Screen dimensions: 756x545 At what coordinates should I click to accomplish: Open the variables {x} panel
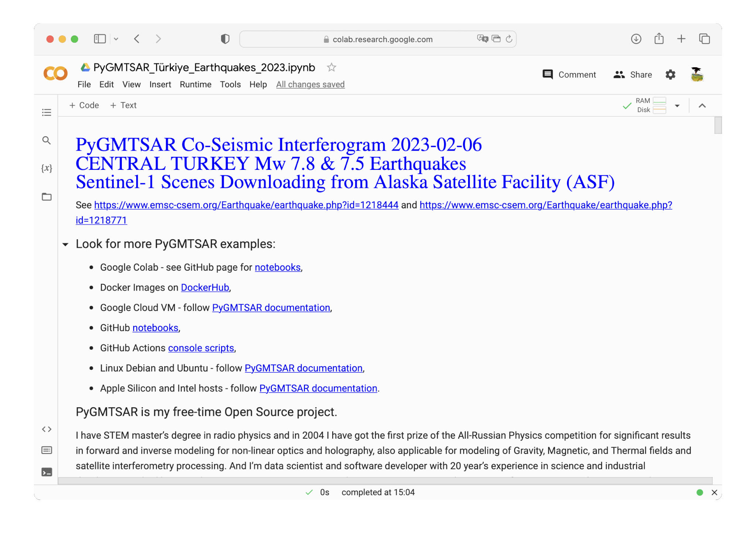click(47, 168)
